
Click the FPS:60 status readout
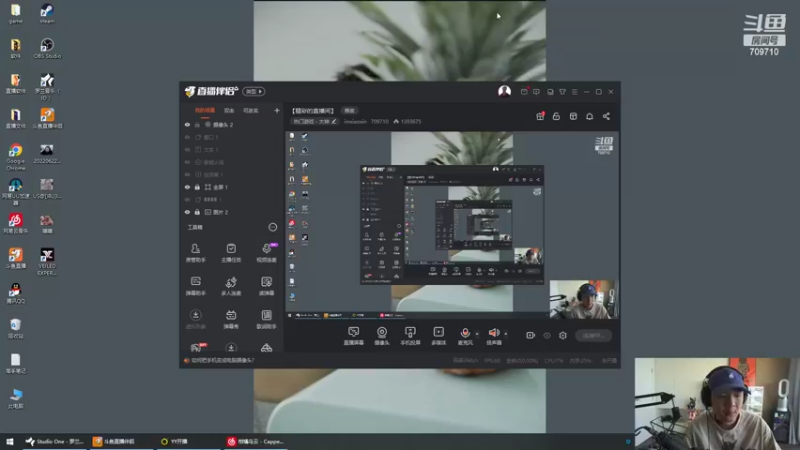(492, 360)
